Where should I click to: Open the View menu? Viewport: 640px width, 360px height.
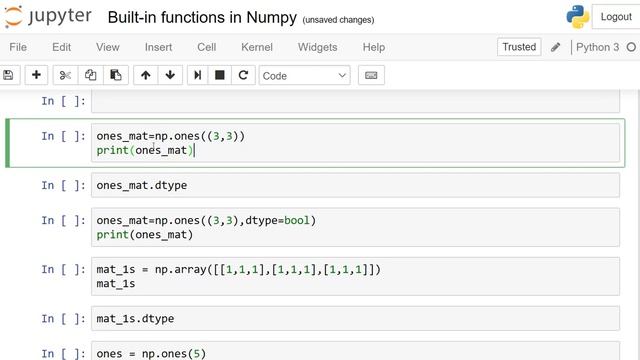tap(108, 47)
